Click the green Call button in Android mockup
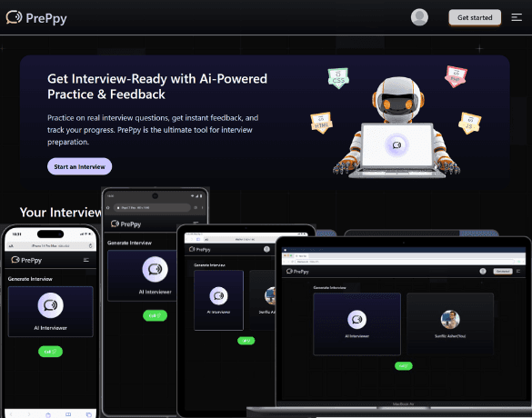The image size is (532, 418). 156,315
